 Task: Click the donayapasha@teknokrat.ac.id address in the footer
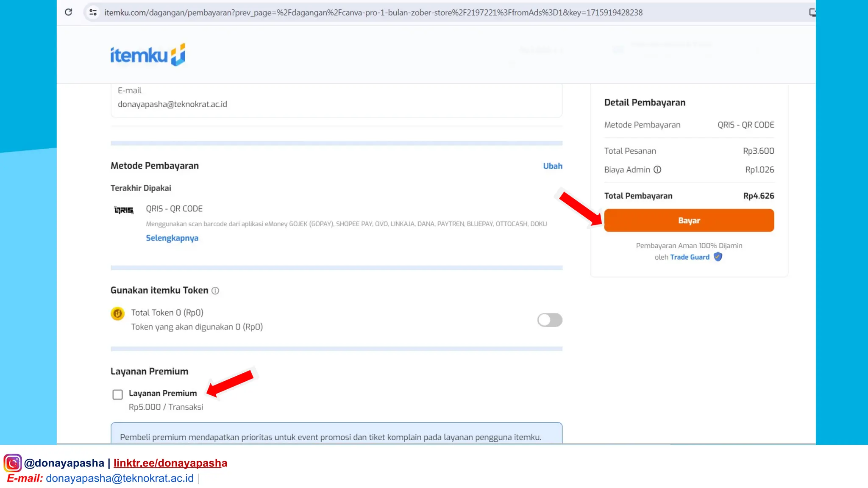[120, 478]
